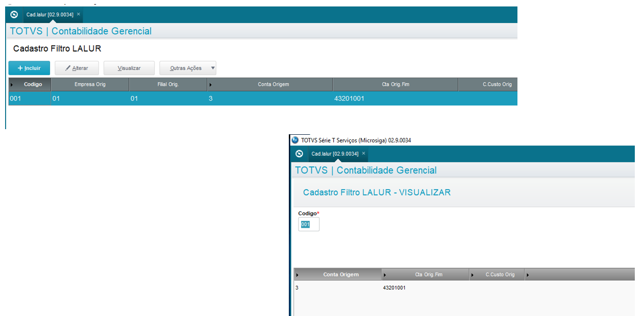
Task: Click the TOTVS logo icon in upper window
Action: point(14,14)
